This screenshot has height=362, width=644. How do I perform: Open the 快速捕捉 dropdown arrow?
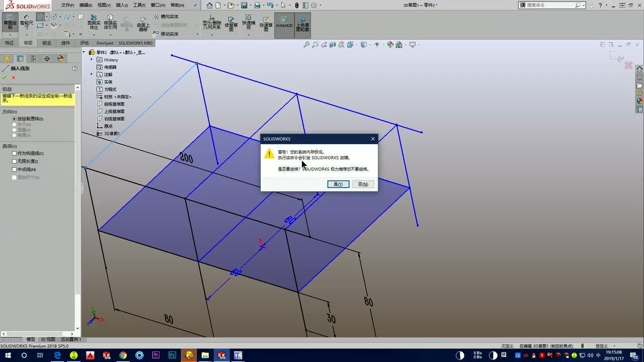tap(249, 34)
